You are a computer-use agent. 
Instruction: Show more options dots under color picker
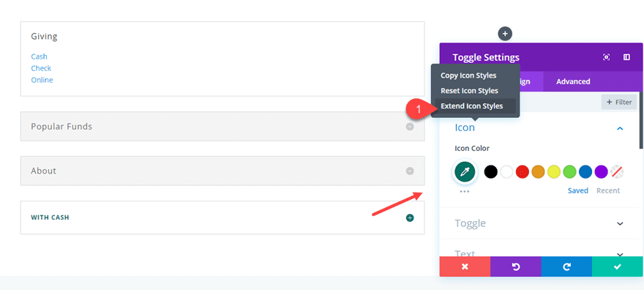click(465, 191)
